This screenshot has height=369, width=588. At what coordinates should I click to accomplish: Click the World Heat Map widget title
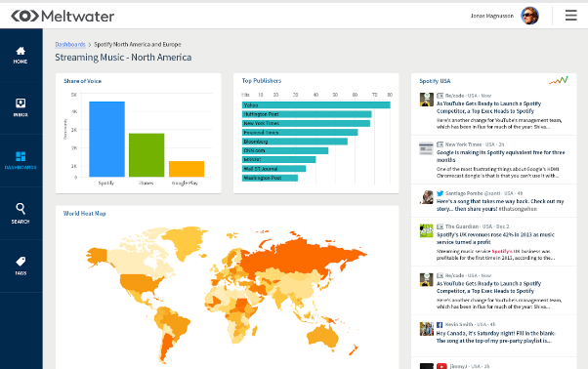pos(84,214)
